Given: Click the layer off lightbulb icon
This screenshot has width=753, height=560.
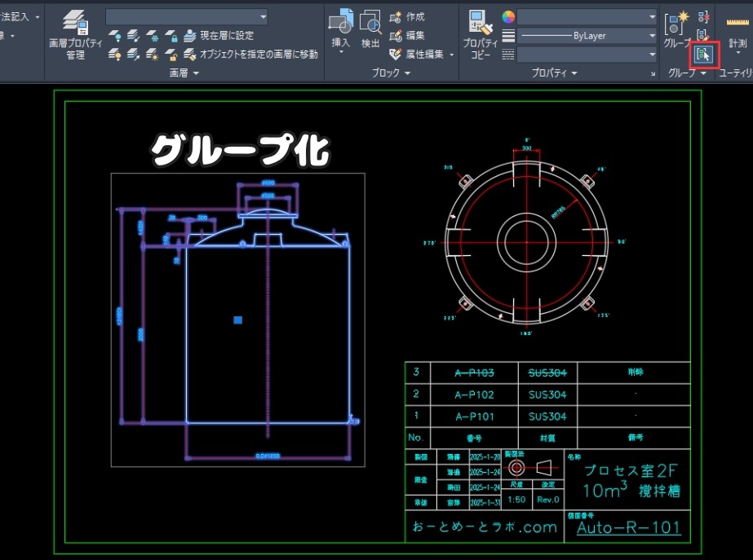Looking at the screenshot, I should [115, 36].
